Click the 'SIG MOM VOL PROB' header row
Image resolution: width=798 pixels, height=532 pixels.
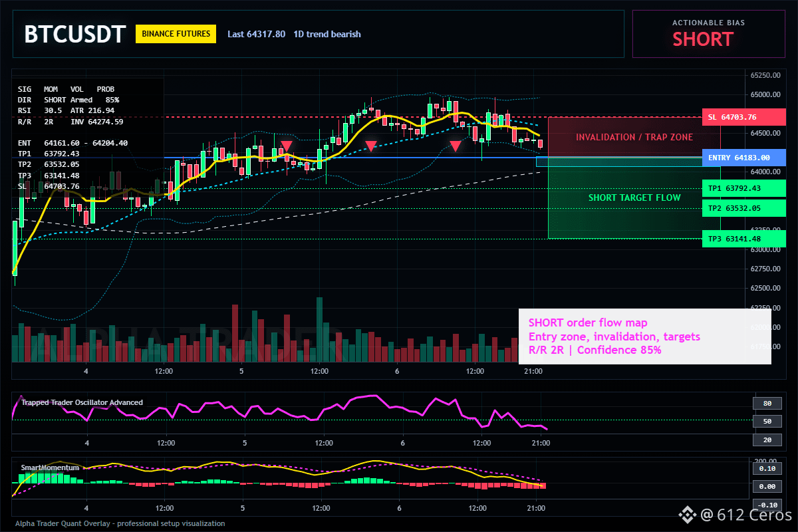(66, 88)
